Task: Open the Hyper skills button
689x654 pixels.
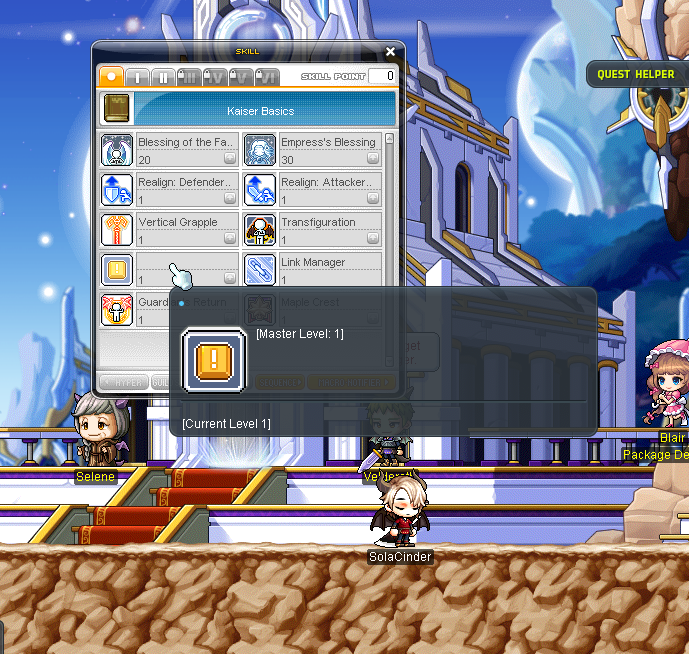Action: click(x=124, y=382)
